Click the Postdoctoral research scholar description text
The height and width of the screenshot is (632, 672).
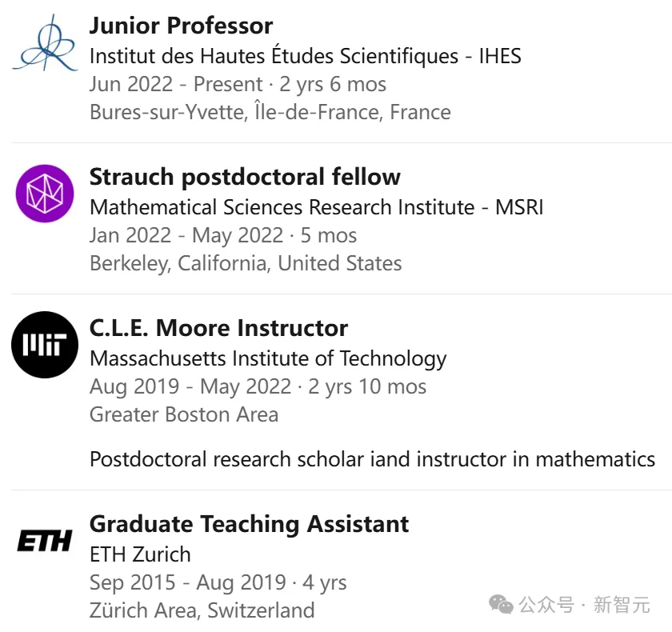[372, 459]
